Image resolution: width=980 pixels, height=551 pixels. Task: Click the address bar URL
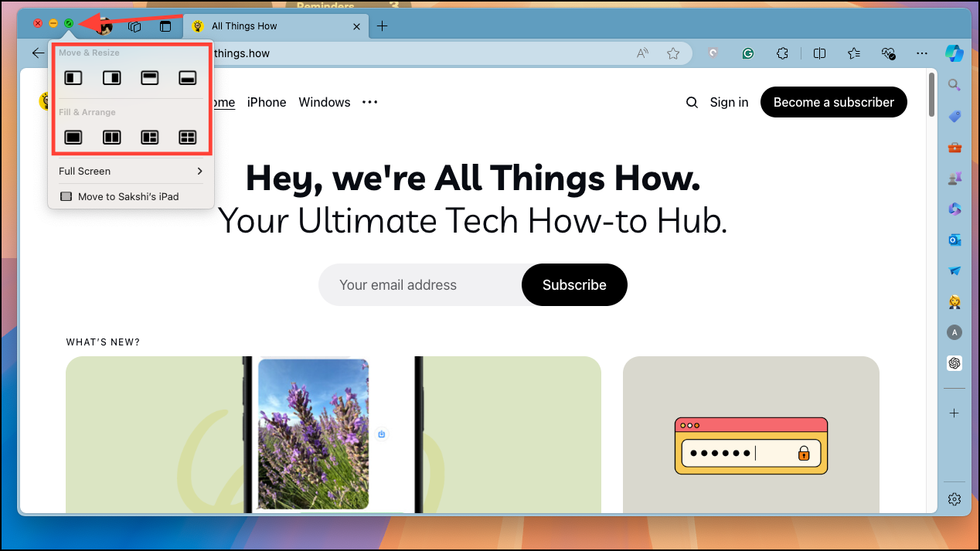(x=242, y=53)
